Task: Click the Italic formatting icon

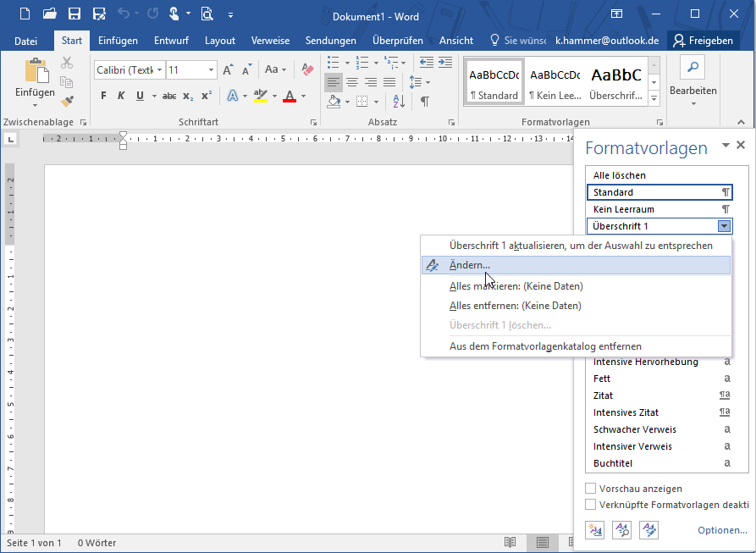Action: [x=121, y=96]
